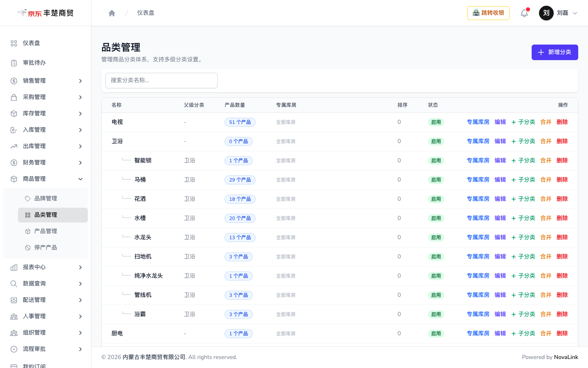588x368 pixels.
Task: Click the 组织管理 group icon
Action: pos(14,333)
